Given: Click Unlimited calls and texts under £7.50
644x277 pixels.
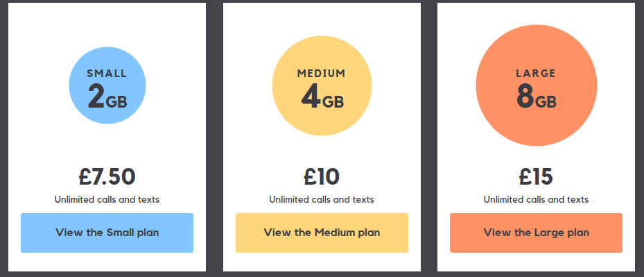Looking at the screenshot, I should click(107, 200).
